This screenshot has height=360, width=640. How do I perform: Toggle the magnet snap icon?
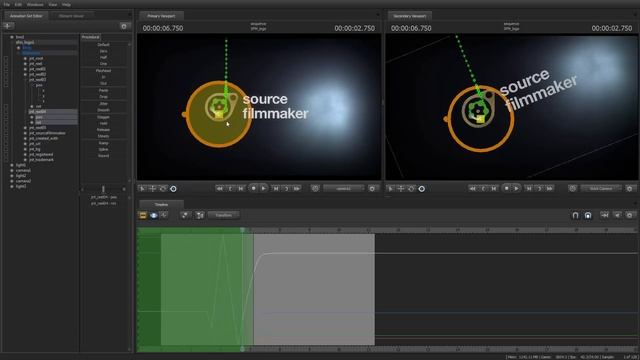click(575, 215)
